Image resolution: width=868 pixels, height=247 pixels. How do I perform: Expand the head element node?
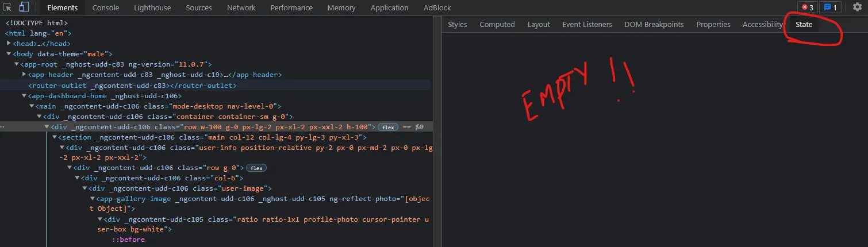pyautogui.click(x=9, y=44)
